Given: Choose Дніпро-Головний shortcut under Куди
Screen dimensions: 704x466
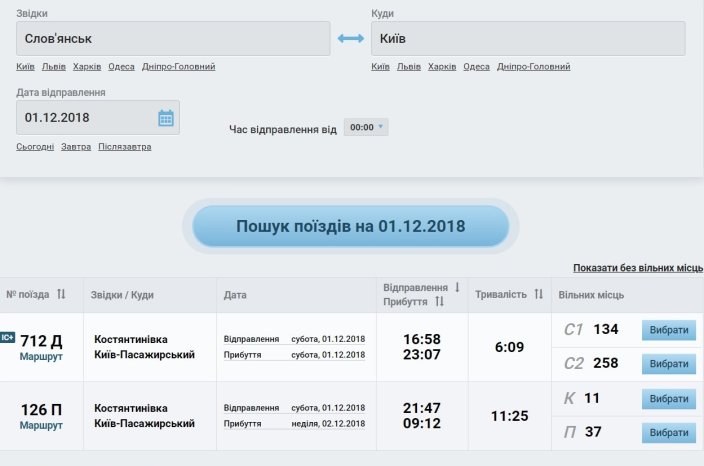Looking at the screenshot, I should coord(534,66).
